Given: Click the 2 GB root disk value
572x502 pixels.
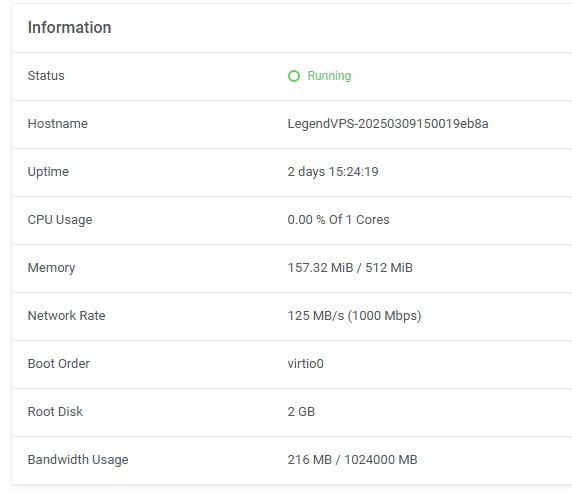Looking at the screenshot, I should (x=301, y=412).
